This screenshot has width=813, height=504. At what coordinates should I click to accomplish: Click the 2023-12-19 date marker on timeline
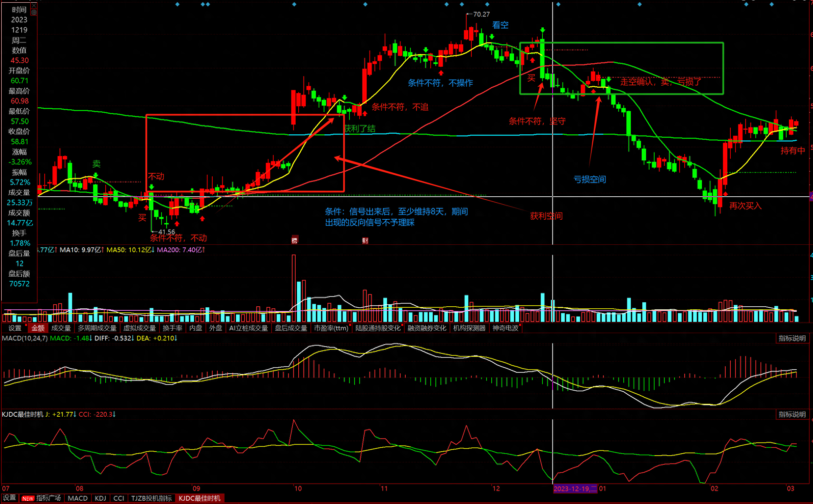pos(575,488)
